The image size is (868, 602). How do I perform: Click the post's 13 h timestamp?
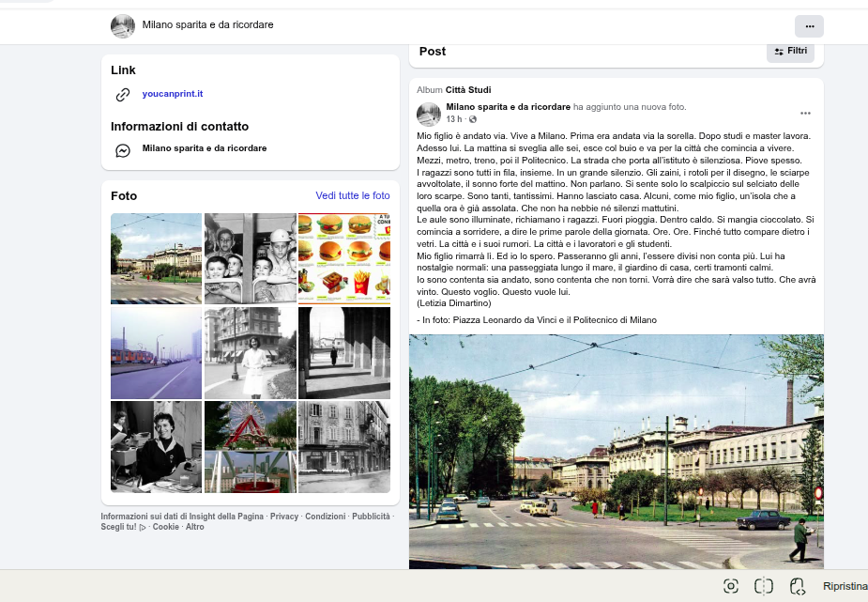[454, 120]
